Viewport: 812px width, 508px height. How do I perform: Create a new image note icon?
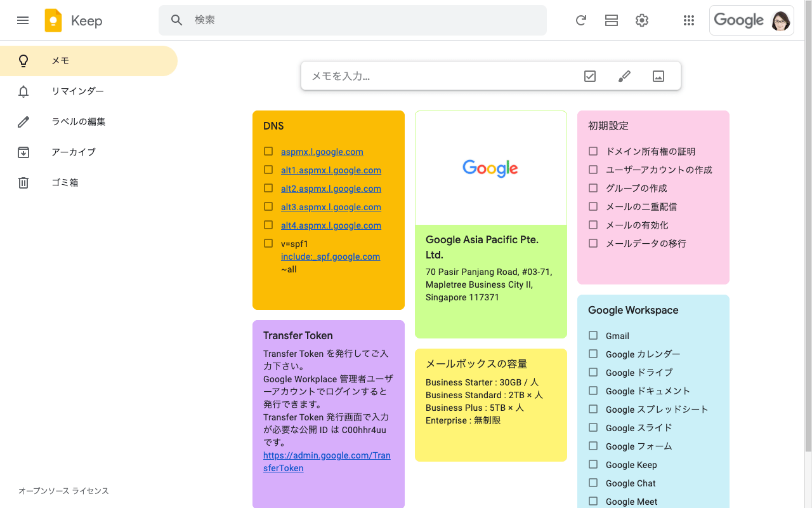(x=658, y=76)
